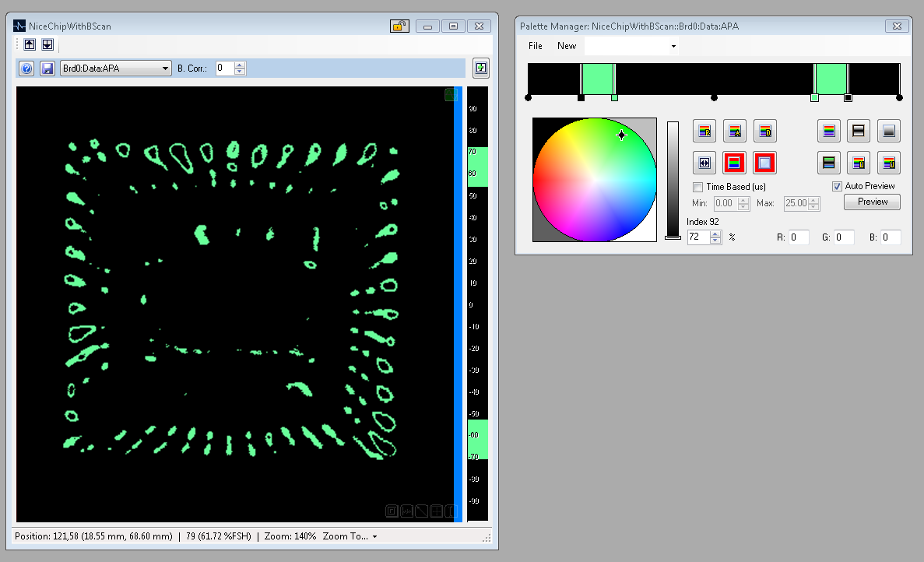Open the Zoom To... dropdown in status bar

pos(350,536)
